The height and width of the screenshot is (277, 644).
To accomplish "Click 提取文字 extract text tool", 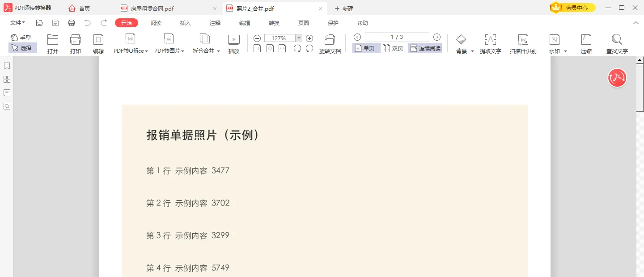I will pyautogui.click(x=491, y=44).
